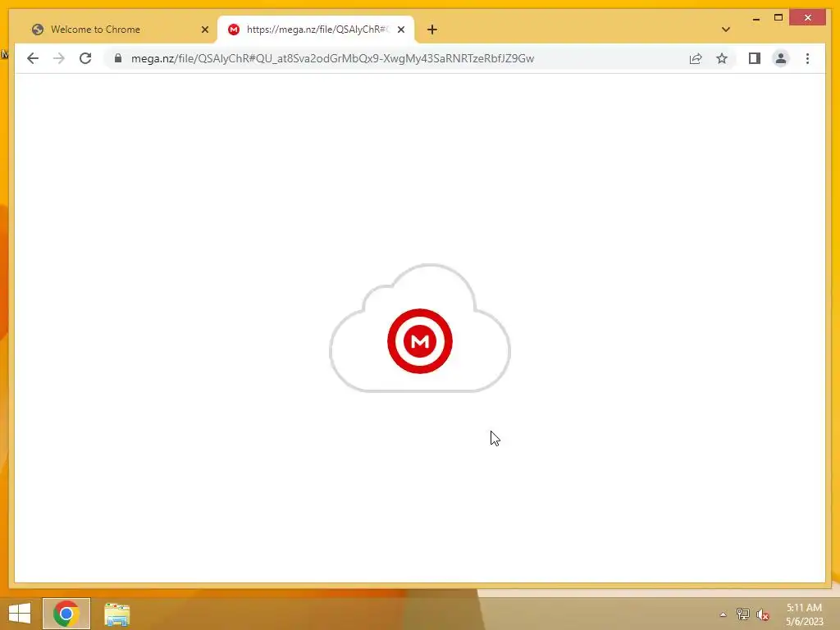The height and width of the screenshot is (630, 840).
Task: Open the Chrome side panel
Action: tap(755, 58)
